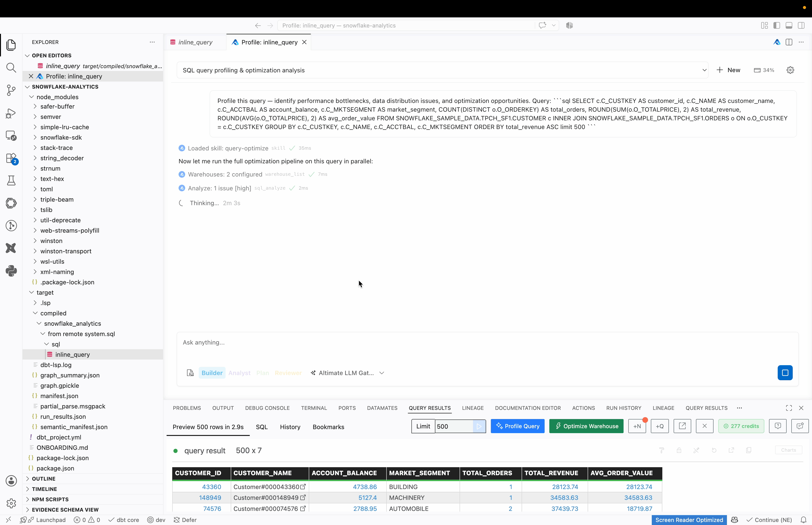This screenshot has width=812, height=525.
Task: Run query with limit play button
Action: click(479, 426)
